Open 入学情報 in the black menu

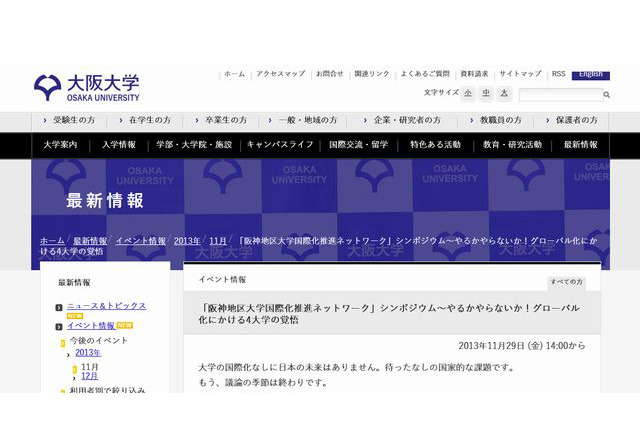pyautogui.click(x=119, y=145)
